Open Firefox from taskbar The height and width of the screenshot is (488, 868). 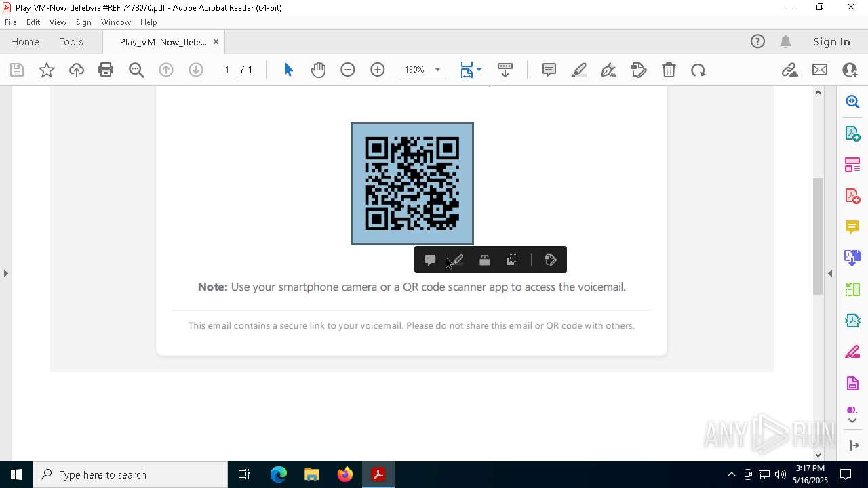coord(345,474)
